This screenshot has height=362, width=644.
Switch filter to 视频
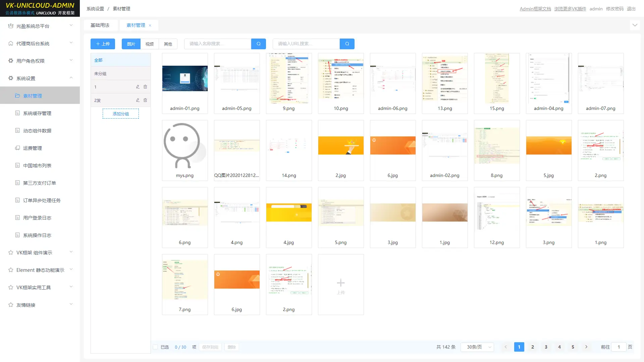click(149, 44)
